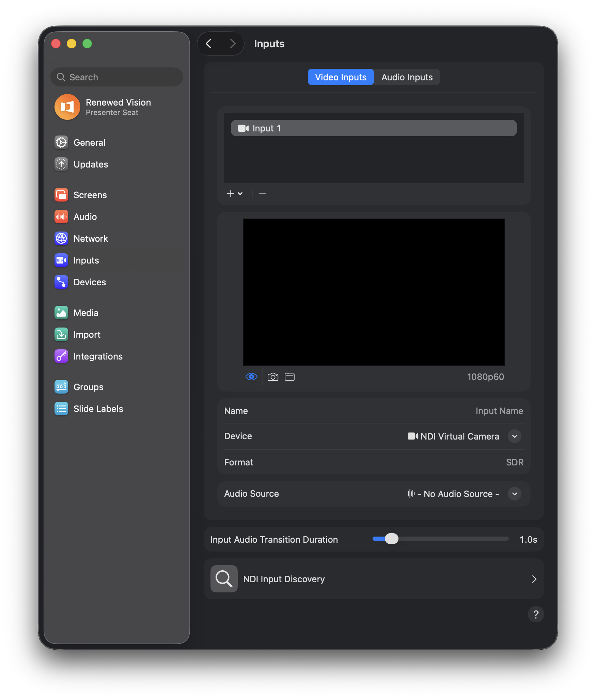The height and width of the screenshot is (700, 596).
Task: Click the folder icon under preview
Action: click(289, 377)
